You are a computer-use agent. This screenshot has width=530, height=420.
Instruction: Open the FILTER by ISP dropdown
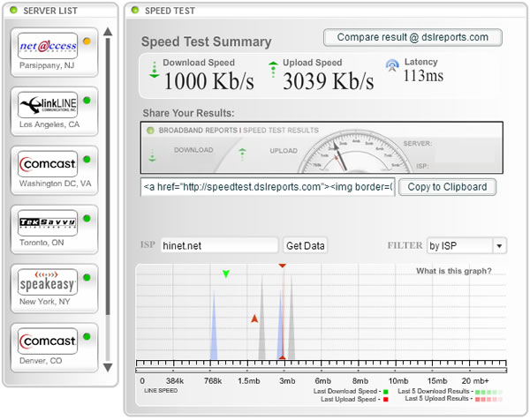click(x=466, y=246)
